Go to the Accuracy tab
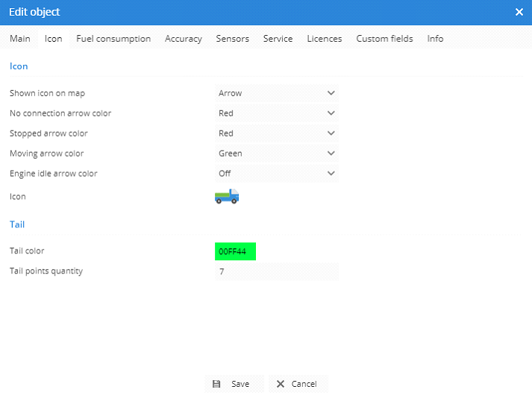The width and height of the screenshot is (532, 401). 184,39
